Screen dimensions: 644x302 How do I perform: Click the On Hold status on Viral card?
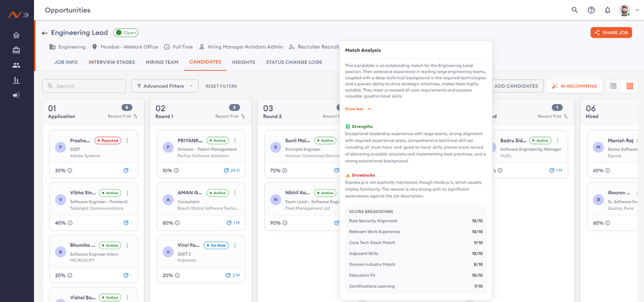click(216, 246)
